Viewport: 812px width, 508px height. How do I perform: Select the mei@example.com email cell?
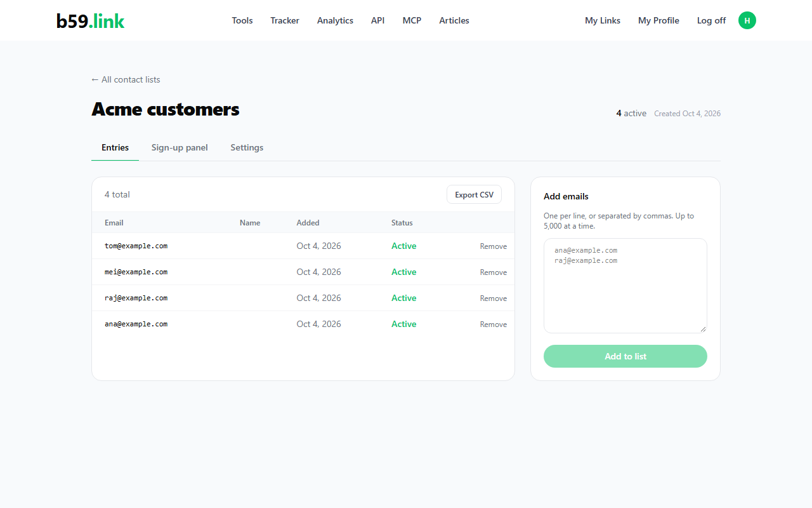click(136, 272)
